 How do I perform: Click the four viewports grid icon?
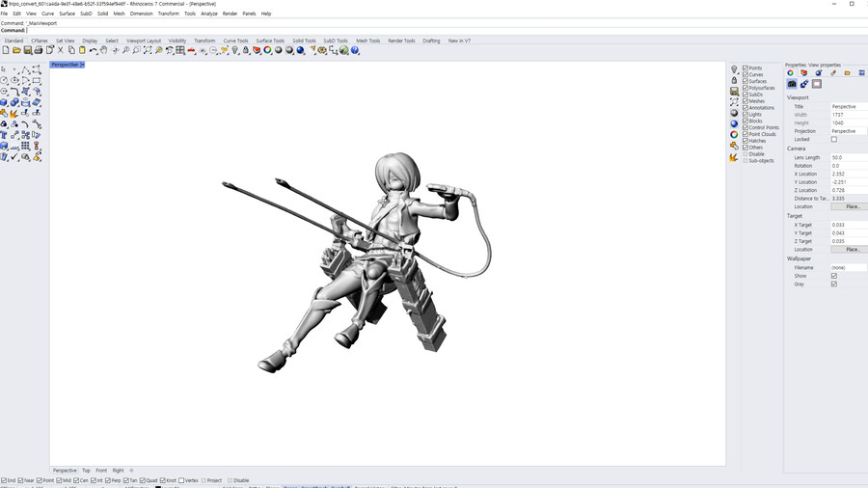(180, 50)
